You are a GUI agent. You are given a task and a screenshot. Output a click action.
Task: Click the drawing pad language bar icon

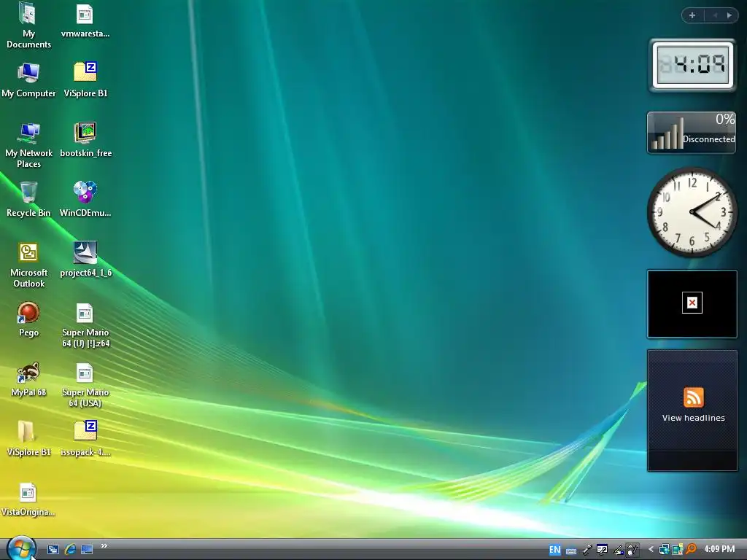[632, 550]
